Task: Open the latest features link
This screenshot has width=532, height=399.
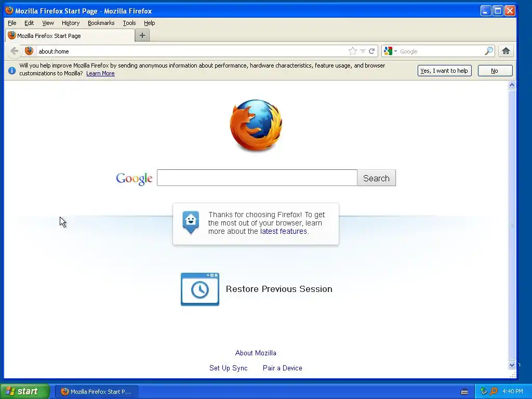Action: pyautogui.click(x=283, y=231)
